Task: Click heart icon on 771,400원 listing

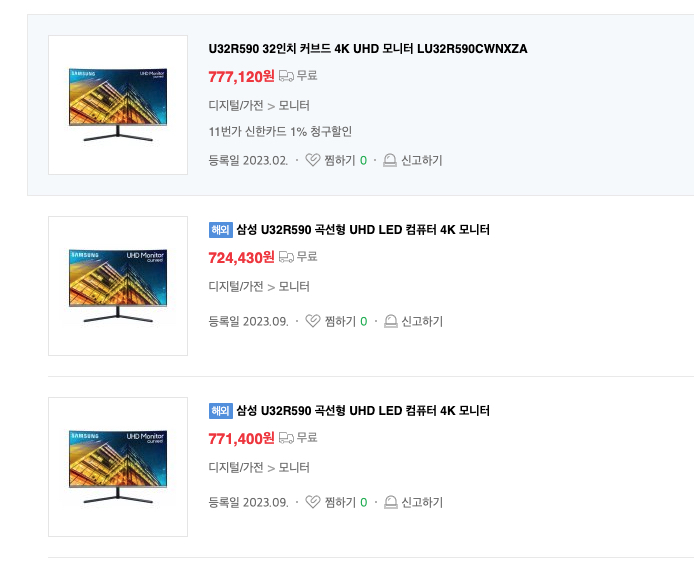Action: (x=312, y=502)
